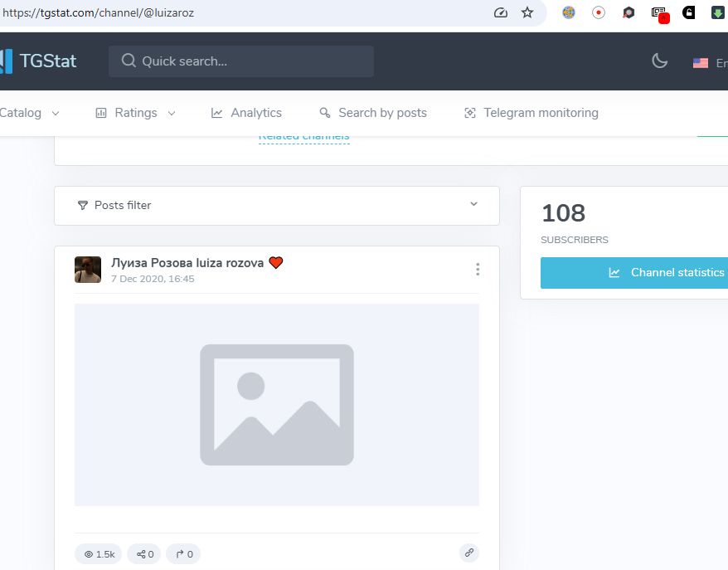The image size is (728, 570).
Task: Click the magnifier icon in Quick search
Action: 129,61
